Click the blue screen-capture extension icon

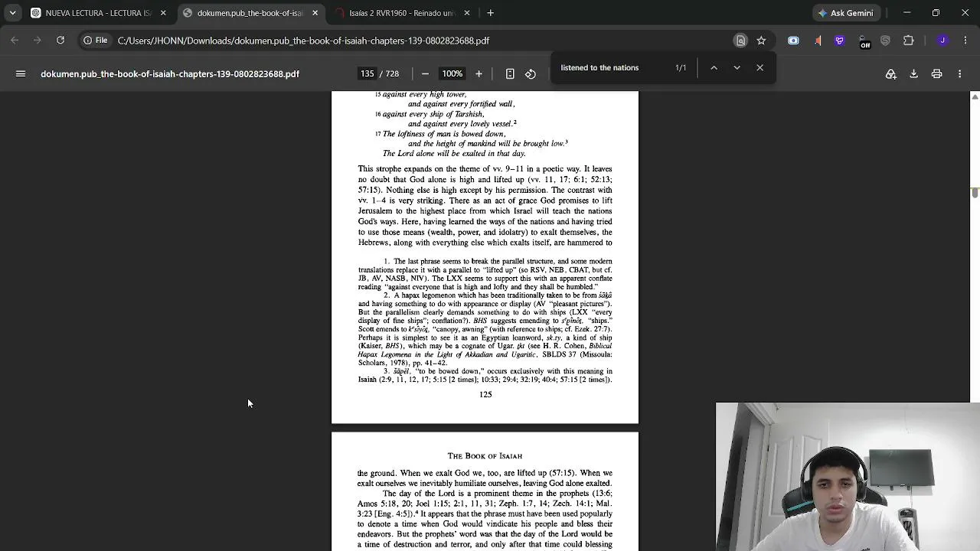click(x=793, y=41)
